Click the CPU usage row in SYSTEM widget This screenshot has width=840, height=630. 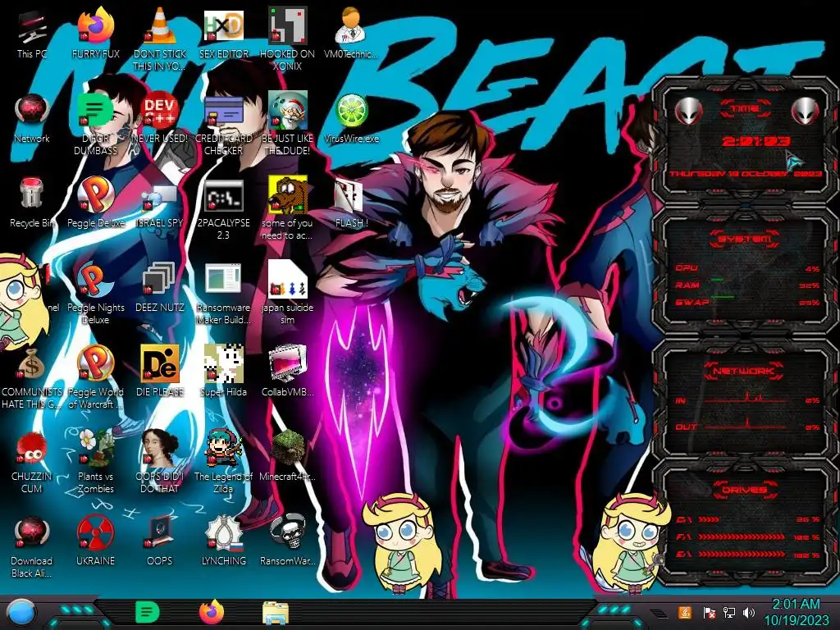(748, 268)
